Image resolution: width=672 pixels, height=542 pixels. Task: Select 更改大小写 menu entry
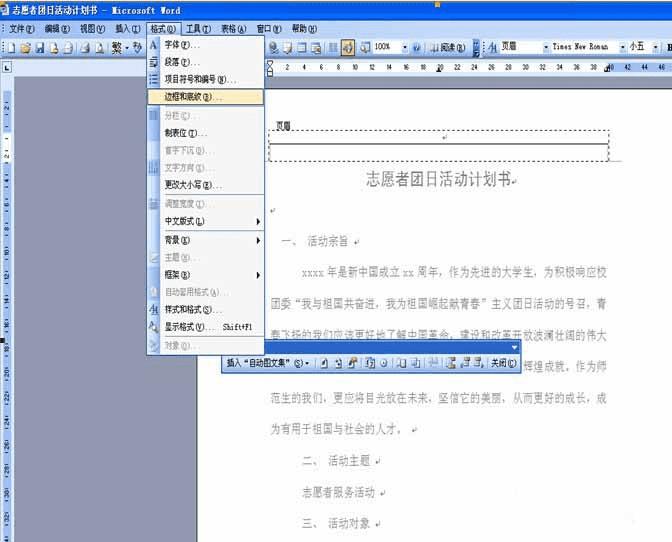pos(206,185)
